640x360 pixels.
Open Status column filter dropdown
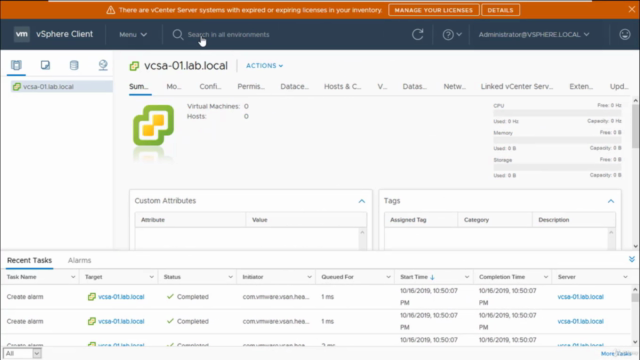click(x=230, y=277)
